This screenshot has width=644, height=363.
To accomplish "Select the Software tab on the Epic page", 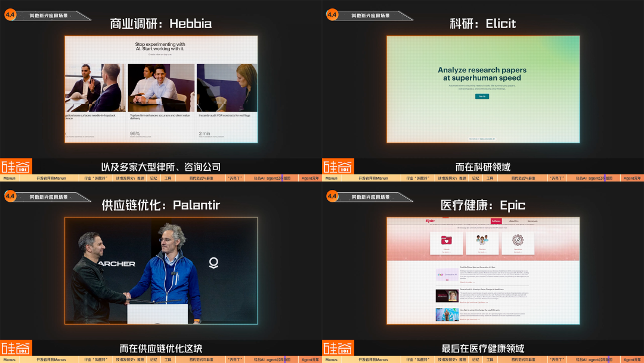I will (496, 221).
